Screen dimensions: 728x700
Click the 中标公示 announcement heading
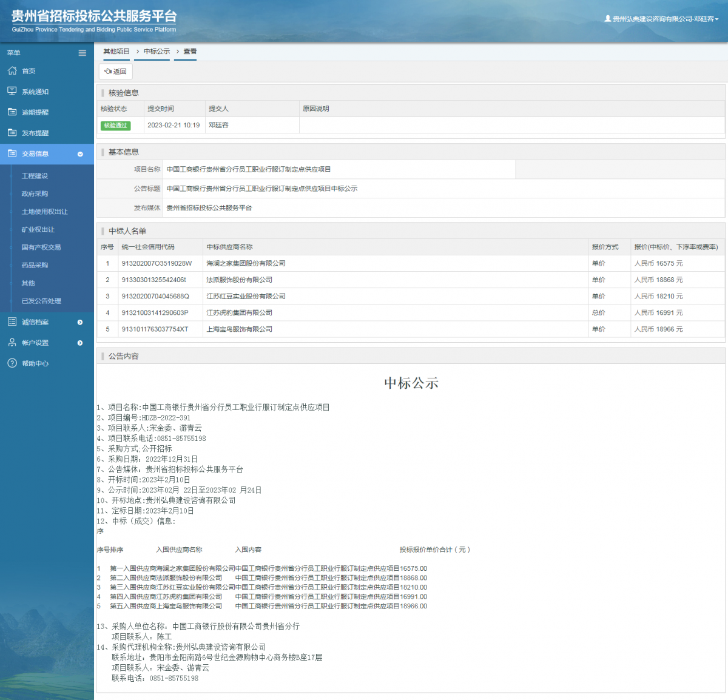(411, 383)
